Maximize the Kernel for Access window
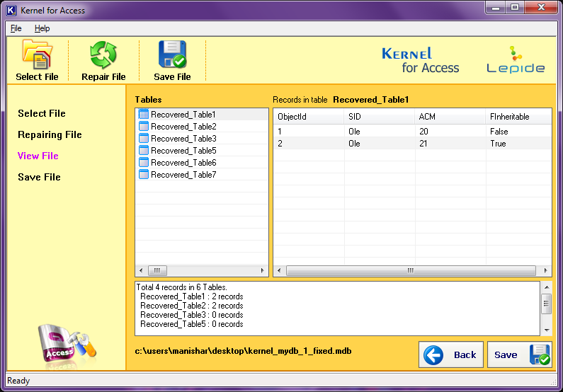 515,8
